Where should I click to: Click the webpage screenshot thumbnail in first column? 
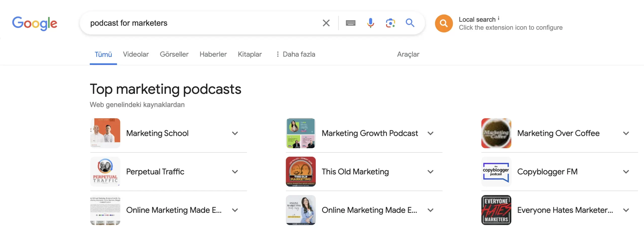[x=105, y=210]
